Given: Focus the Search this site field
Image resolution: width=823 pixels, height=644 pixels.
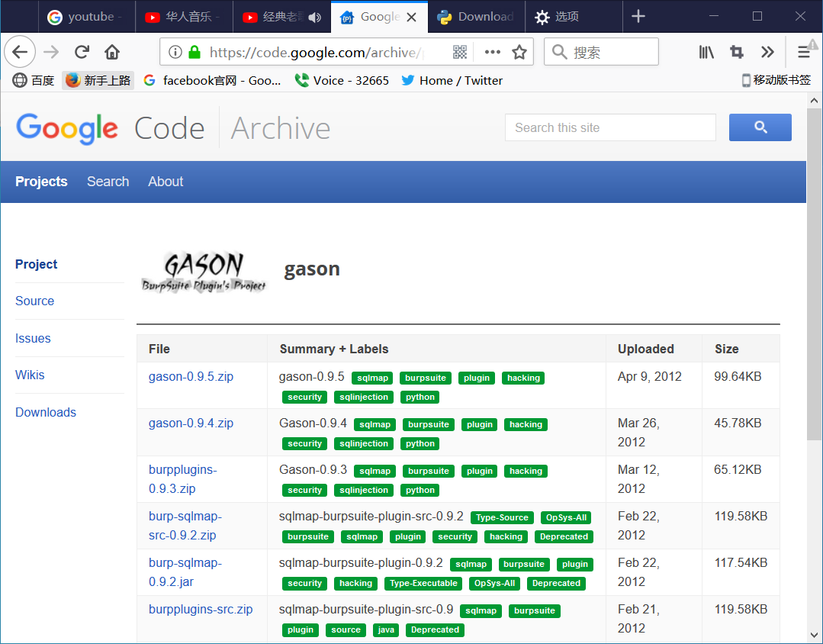Looking at the screenshot, I should pos(610,127).
